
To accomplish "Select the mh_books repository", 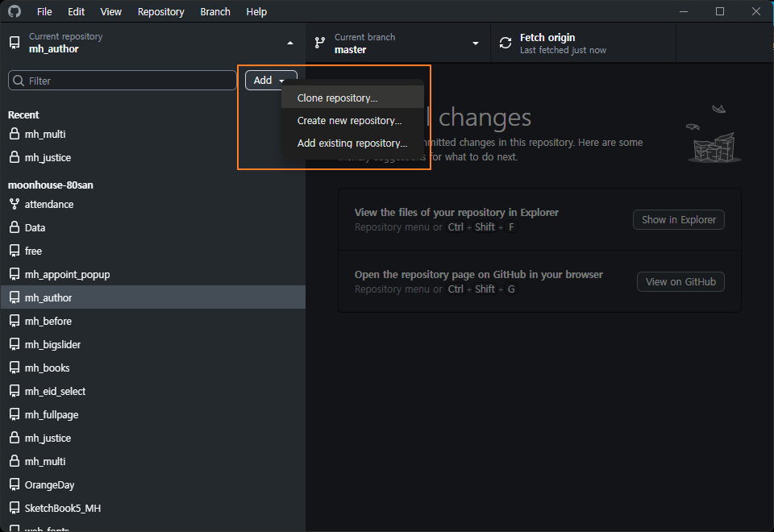I will click(x=152, y=368).
